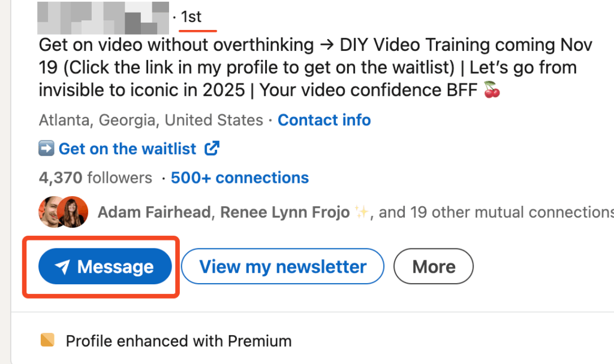The width and height of the screenshot is (614, 364).
Task: Click the external link icon beside waitlist text
Action: [x=211, y=148]
